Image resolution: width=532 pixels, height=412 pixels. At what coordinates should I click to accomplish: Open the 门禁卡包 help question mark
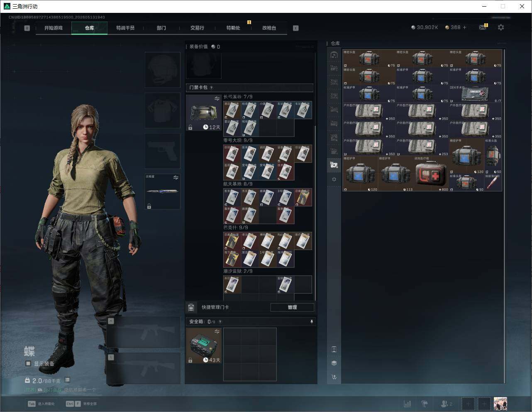click(x=212, y=88)
